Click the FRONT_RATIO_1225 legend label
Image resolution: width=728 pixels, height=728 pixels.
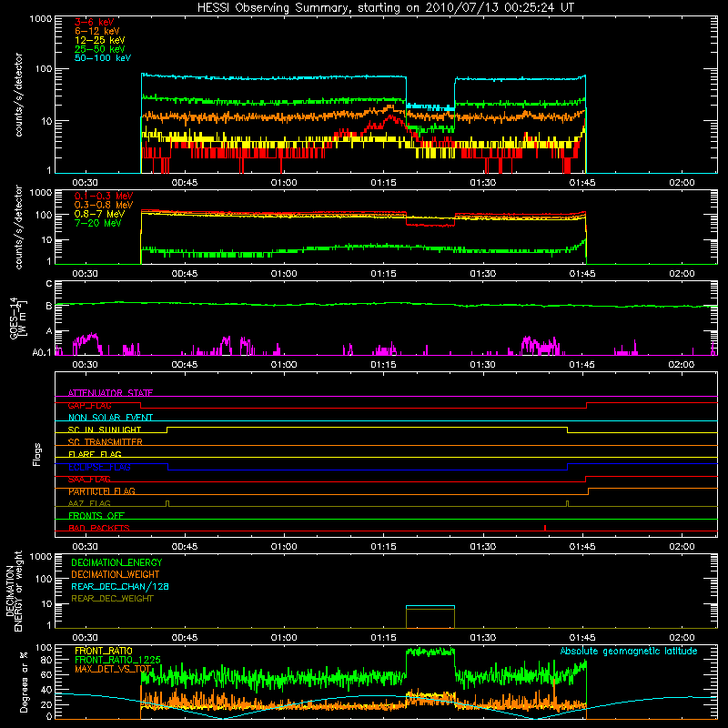click(x=117, y=660)
